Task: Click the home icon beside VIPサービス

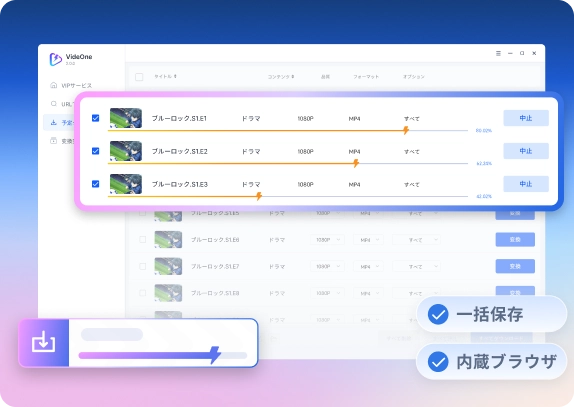Action: (53, 85)
